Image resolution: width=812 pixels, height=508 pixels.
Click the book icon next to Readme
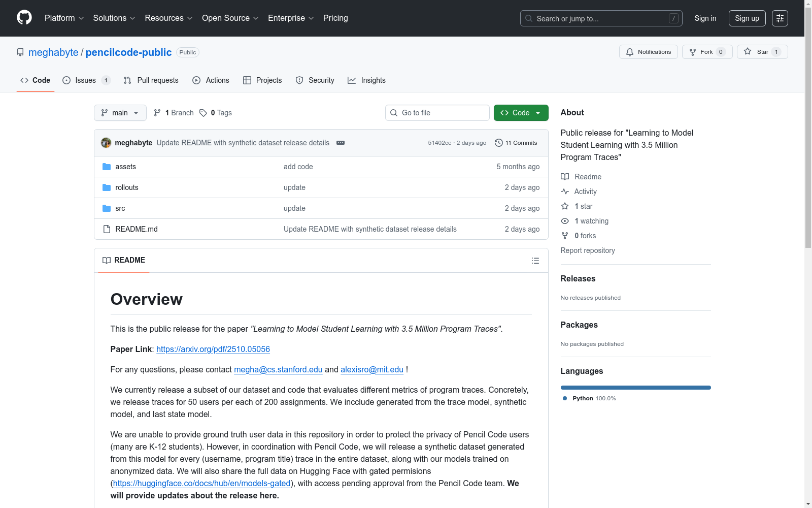click(565, 177)
